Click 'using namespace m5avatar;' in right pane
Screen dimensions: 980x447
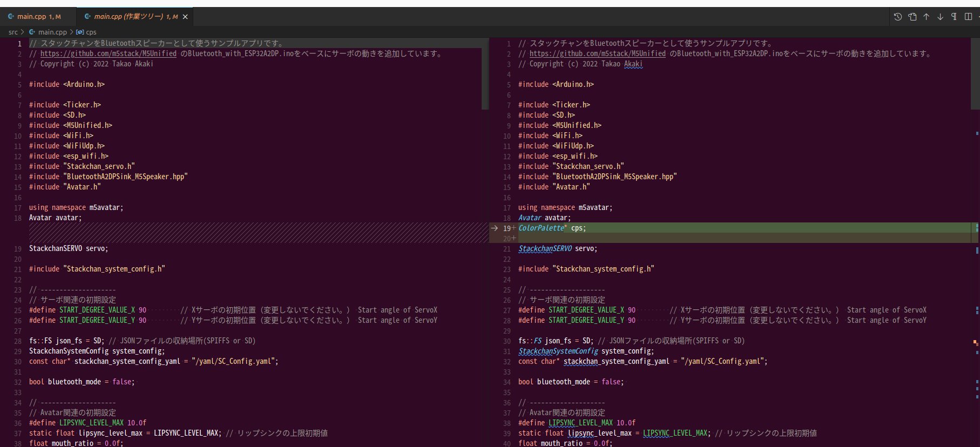(565, 207)
